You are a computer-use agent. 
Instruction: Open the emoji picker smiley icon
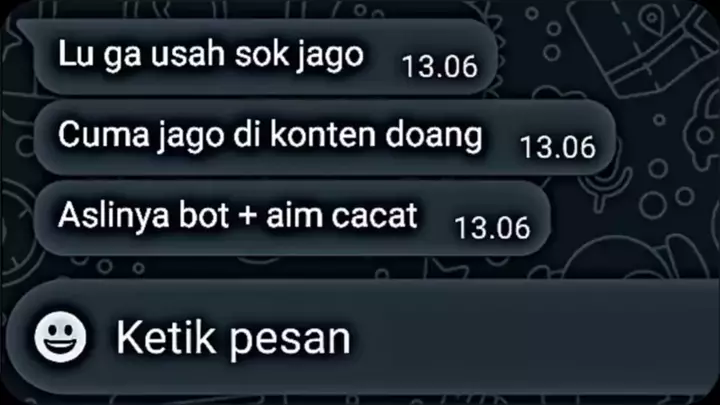click(x=60, y=337)
